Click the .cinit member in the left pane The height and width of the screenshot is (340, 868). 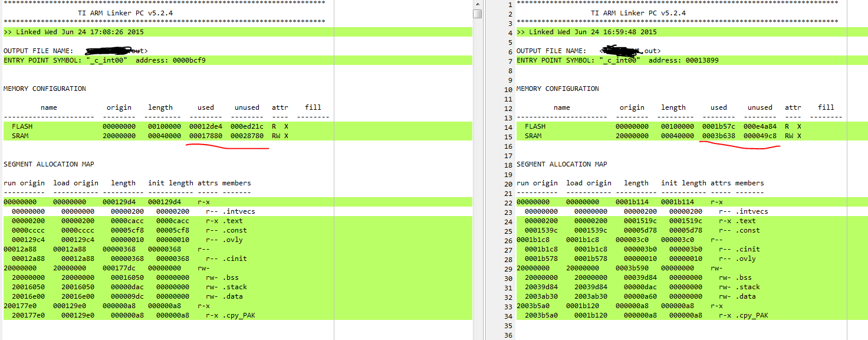[x=235, y=259]
